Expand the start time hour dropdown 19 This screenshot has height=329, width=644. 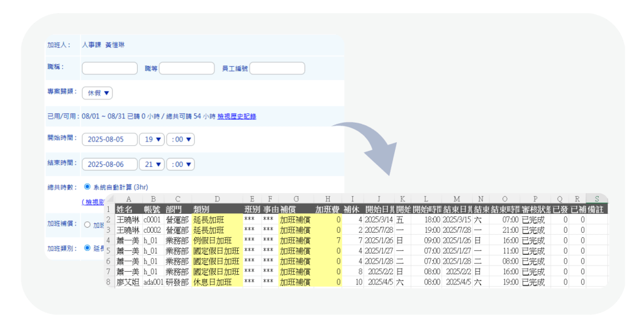tap(152, 140)
